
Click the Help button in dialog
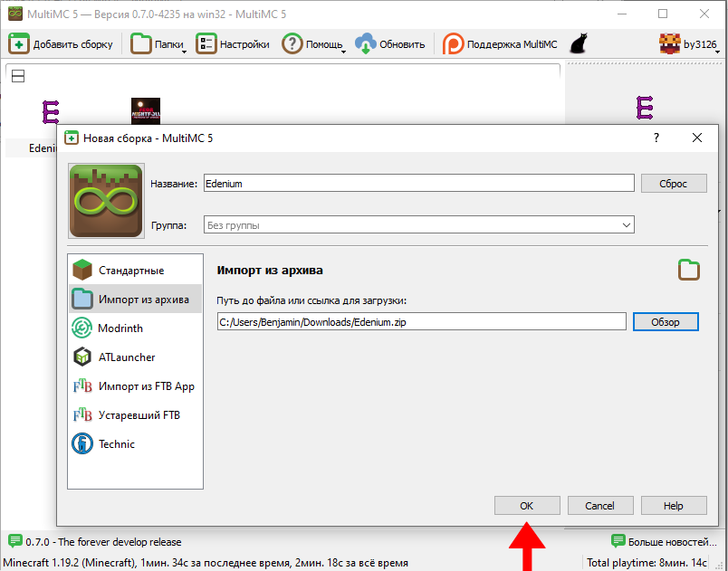click(674, 506)
